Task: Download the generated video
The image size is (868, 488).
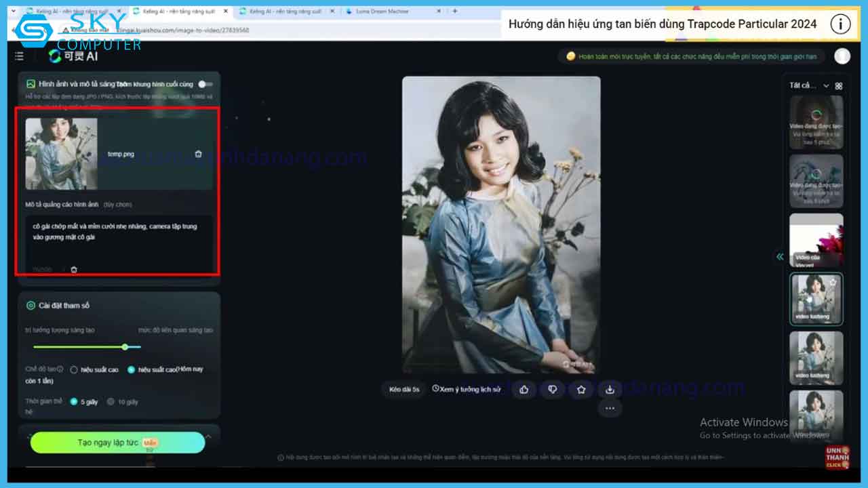Action: (x=610, y=389)
